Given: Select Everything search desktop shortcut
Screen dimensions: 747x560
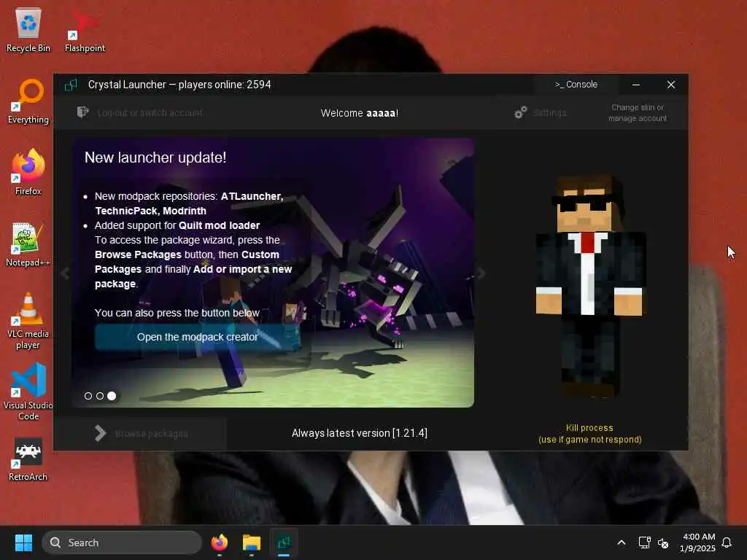Looking at the screenshot, I should pos(28,102).
